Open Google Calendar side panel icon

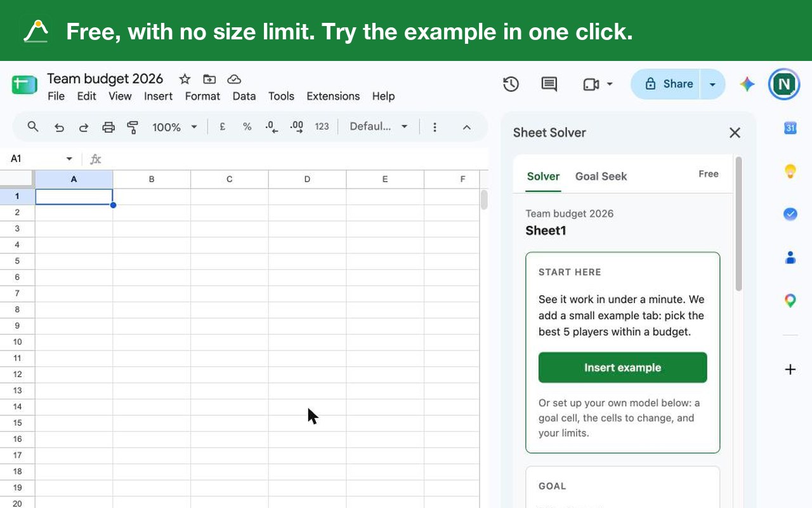pyautogui.click(x=790, y=128)
